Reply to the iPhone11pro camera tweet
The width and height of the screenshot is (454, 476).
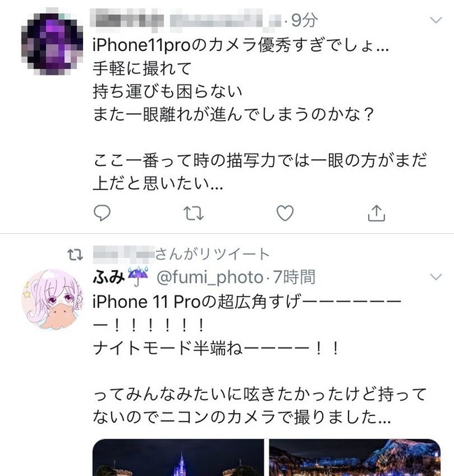coord(102,213)
